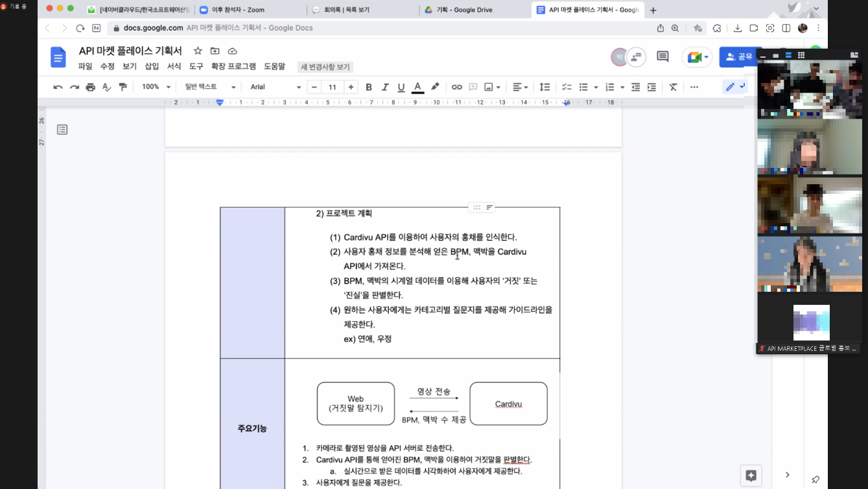Click the font size field showing 11
The height and width of the screenshot is (489, 868).
[x=333, y=87]
